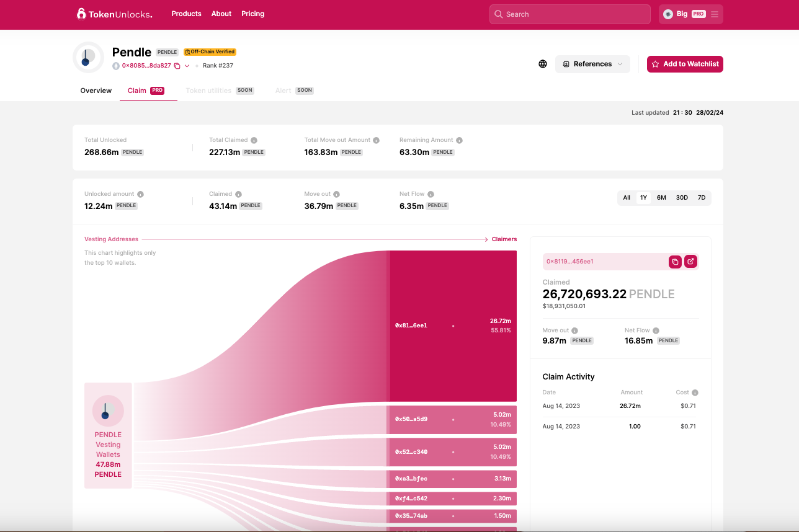This screenshot has width=799, height=532.
Task: Click the Ethereum chain icon beside address
Action: coord(116,66)
